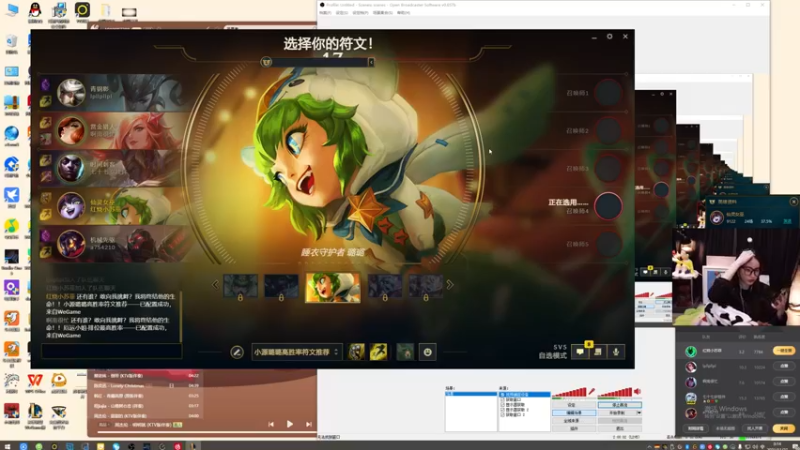
Task: Click the chat message input field
Action: [x=111, y=351]
